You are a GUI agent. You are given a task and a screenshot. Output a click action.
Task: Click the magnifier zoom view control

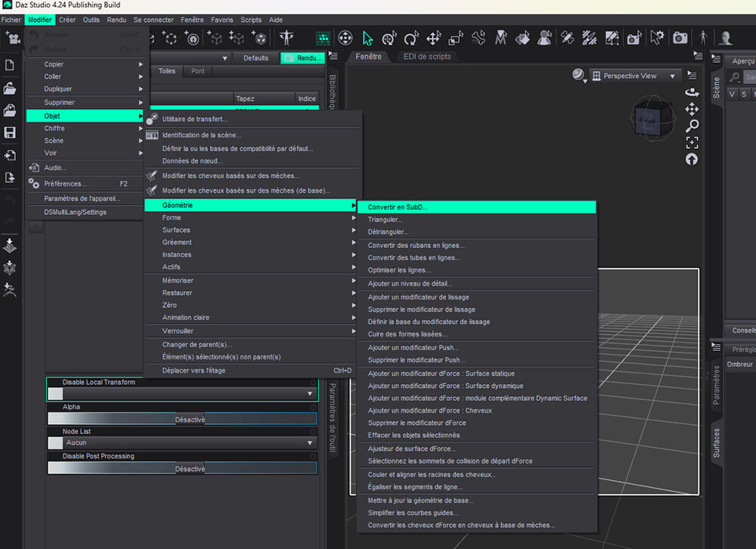pyautogui.click(x=692, y=126)
